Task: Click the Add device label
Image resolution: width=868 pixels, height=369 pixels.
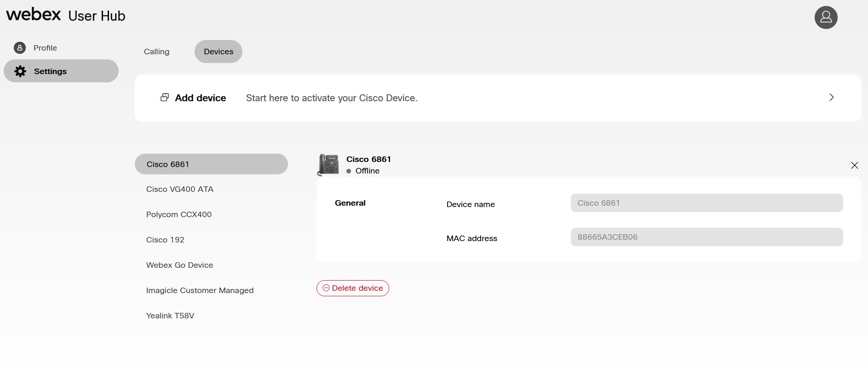Action: (x=201, y=98)
